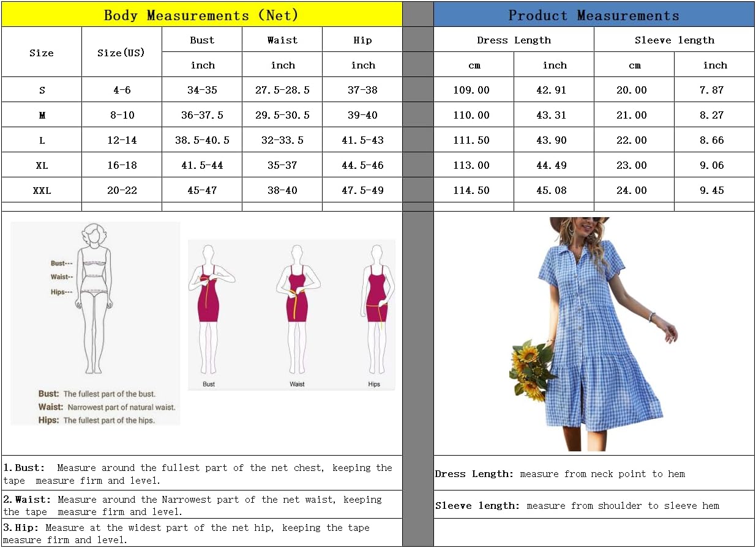Click the blue gingham dress model photo
Viewport: 756px width, 548px height.
pyautogui.click(x=593, y=334)
